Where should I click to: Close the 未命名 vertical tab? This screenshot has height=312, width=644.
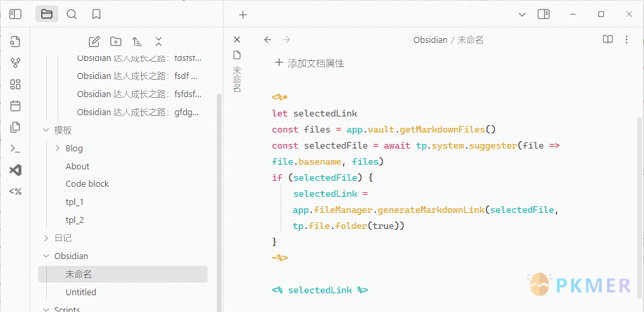236,40
